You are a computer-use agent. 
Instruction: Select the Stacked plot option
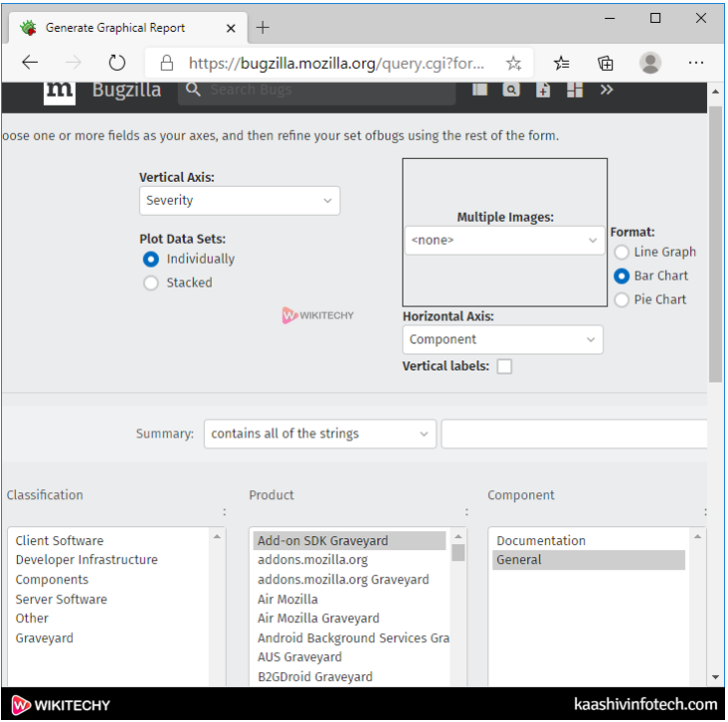click(151, 282)
